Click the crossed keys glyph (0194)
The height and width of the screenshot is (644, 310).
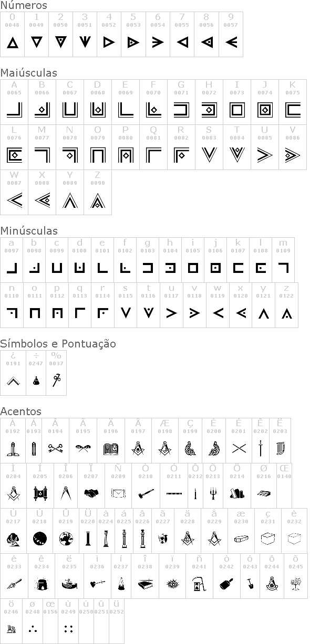pyautogui.click(x=56, y=449)
